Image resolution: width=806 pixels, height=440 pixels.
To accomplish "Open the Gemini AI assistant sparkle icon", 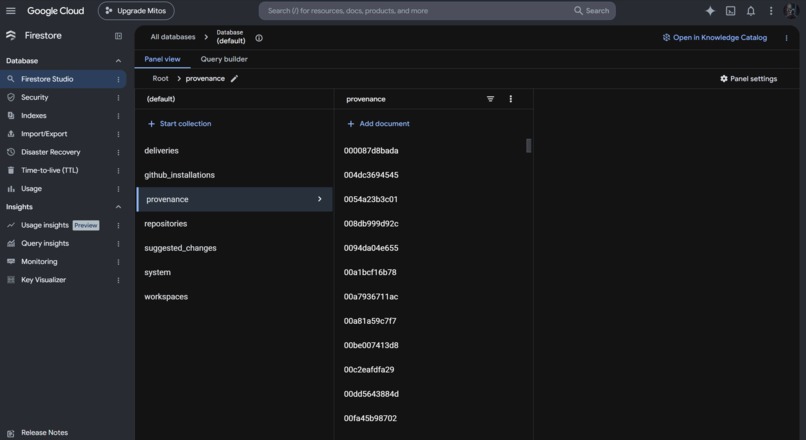I will (710, 11).
